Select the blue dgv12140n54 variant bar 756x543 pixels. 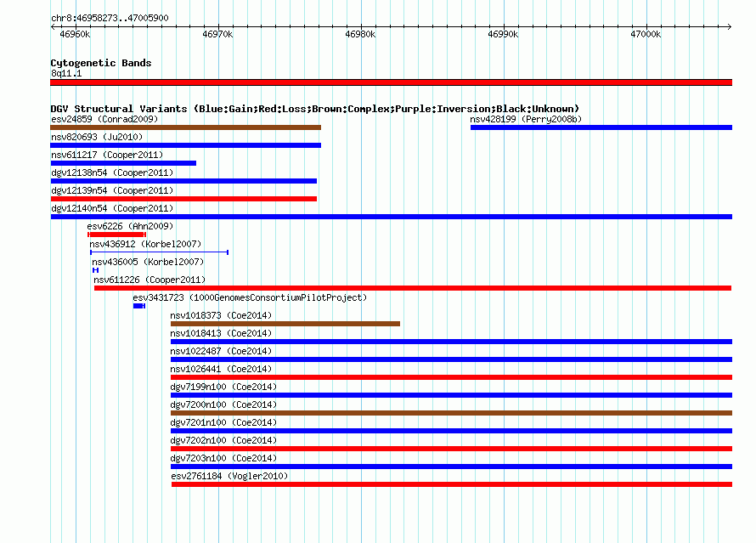pyautogui.click(x=391, y=217)
